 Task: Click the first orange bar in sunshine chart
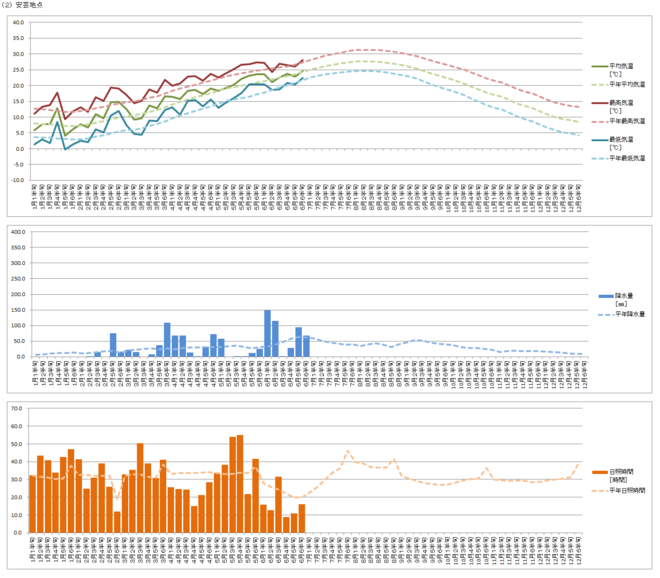pyautogui.click(x=32, y=504)
